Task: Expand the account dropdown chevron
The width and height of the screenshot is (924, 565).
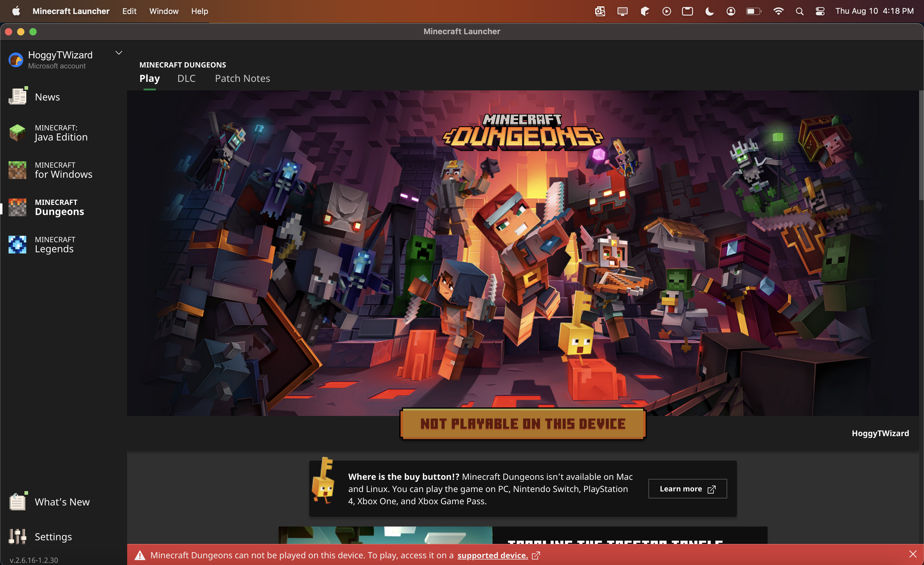Action: pos(119,53)
